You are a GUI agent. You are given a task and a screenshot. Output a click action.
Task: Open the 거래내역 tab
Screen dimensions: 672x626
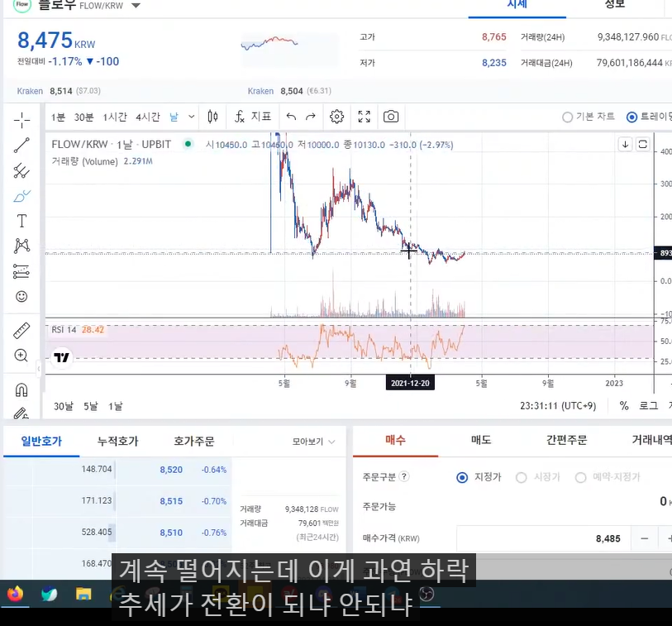click(651, 440)
